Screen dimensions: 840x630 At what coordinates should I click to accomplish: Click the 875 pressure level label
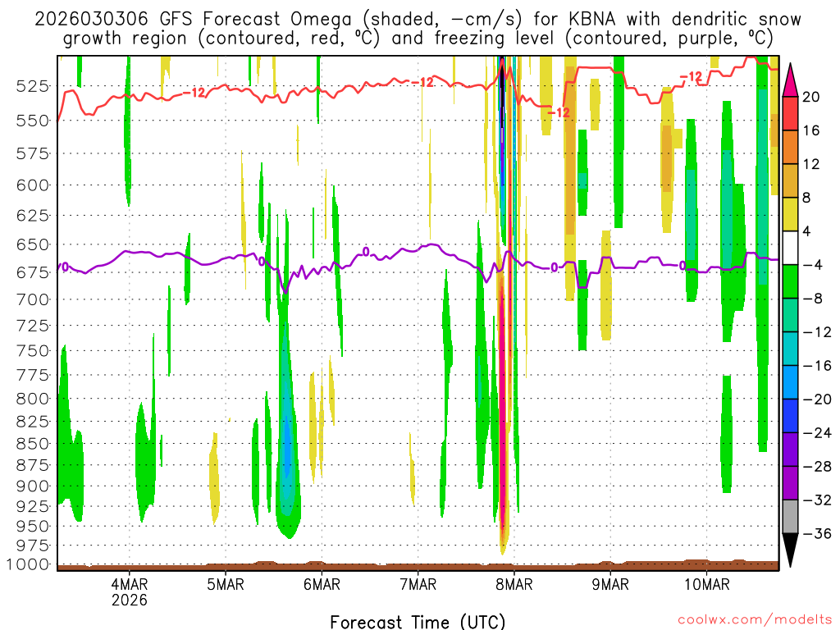click(x=32, y=465)
